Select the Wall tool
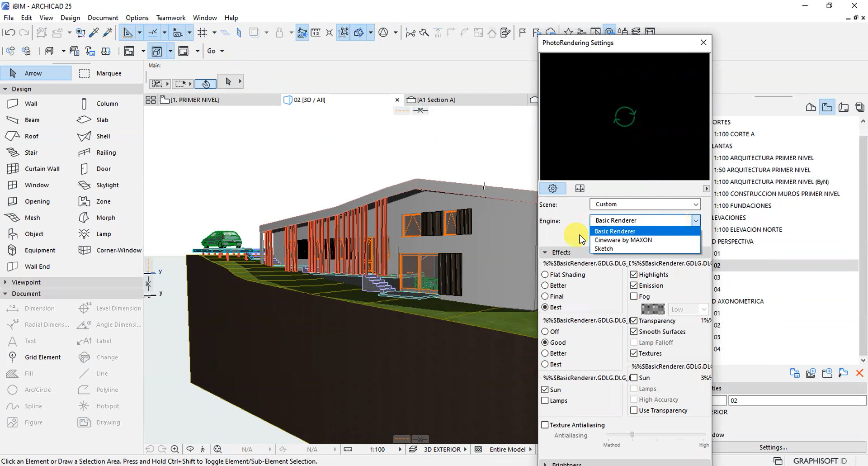Viewport: 868px width, 466px height. tap(31, 104)
